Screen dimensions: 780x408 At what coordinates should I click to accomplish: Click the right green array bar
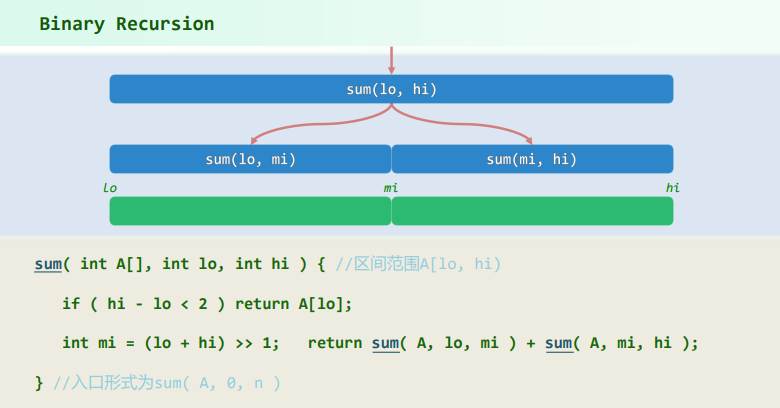tap(532, 211)
